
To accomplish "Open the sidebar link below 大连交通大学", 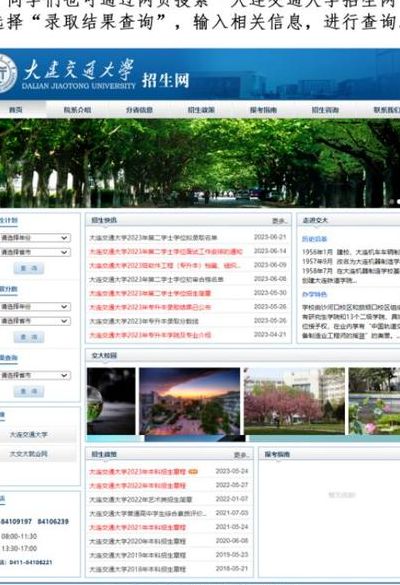I will pyautogui.click(x=29, y=454).
